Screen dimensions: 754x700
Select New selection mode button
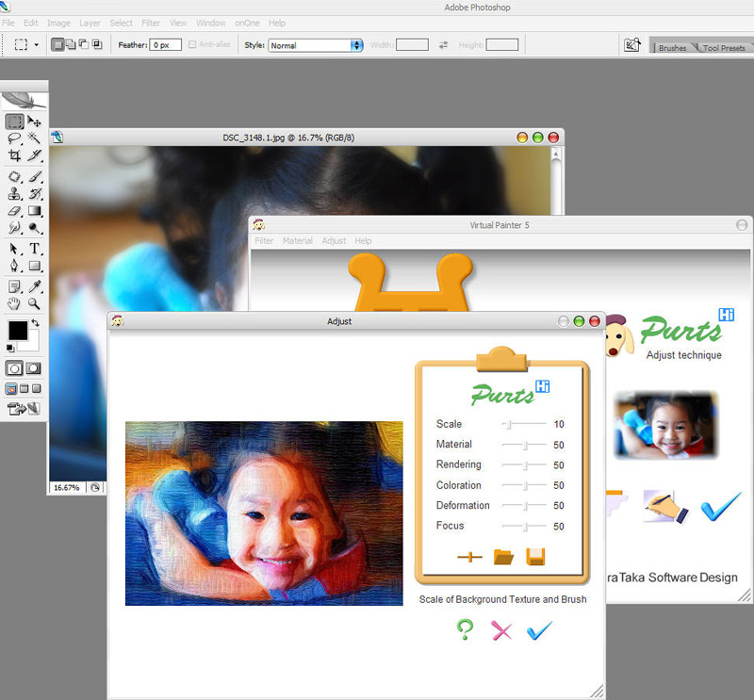tap(57, 44)
